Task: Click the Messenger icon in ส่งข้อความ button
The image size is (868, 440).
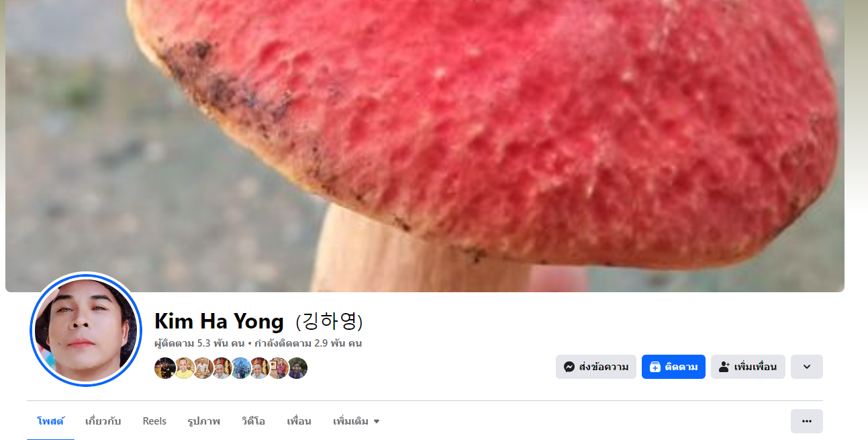Action: [569, 367]
